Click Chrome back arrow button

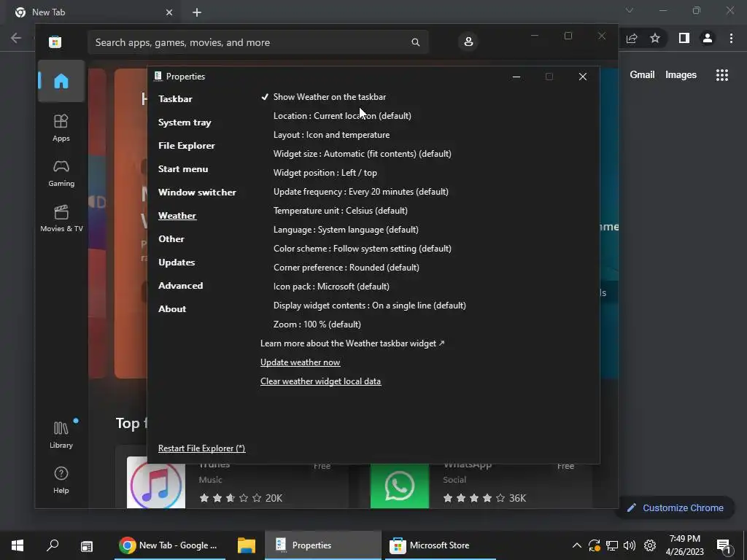click(x=16, y=38)
